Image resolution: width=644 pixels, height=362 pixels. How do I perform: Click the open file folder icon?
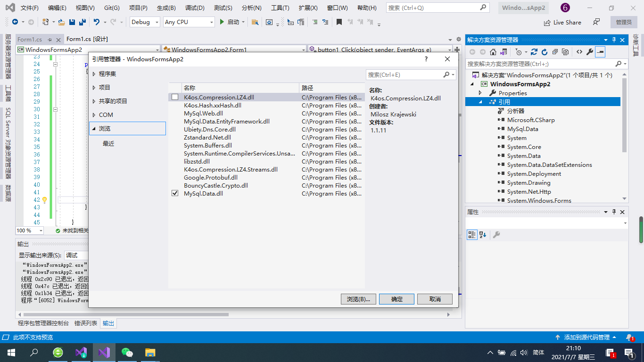61,22
